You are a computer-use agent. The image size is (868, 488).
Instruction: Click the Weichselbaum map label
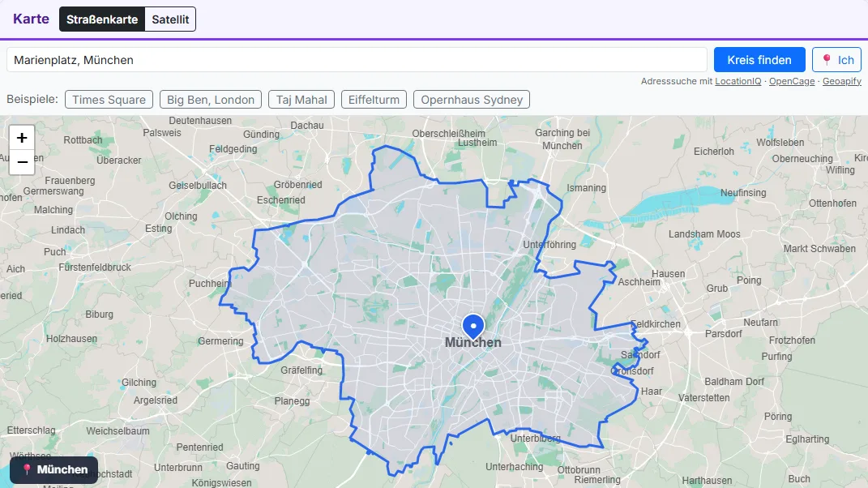(x=118, y=431)
